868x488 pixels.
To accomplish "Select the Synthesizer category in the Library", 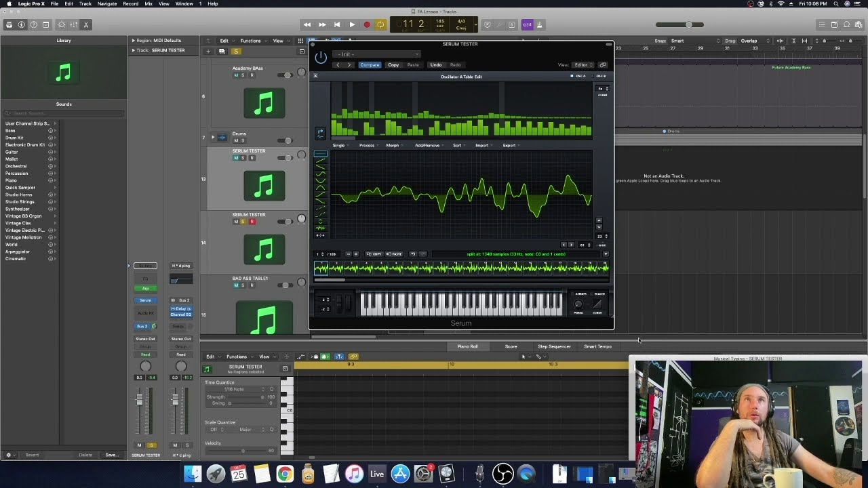I will pos(18,209).
